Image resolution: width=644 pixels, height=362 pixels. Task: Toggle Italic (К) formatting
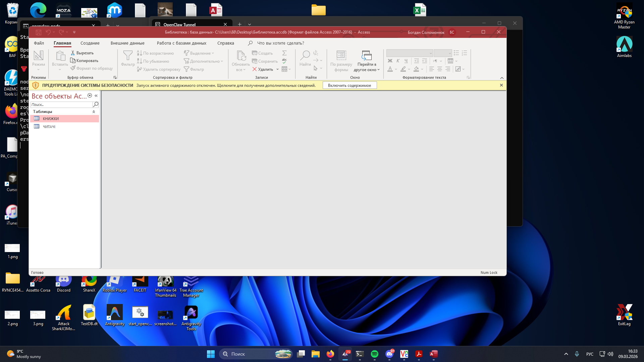click(x=398, y=61)
